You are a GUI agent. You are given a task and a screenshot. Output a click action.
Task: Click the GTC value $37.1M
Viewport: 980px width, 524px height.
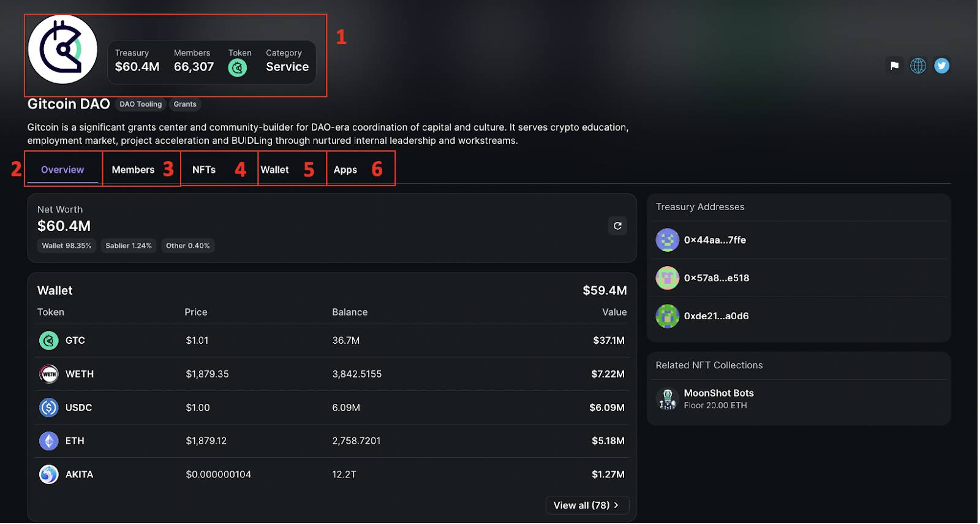tap(609, 340)
